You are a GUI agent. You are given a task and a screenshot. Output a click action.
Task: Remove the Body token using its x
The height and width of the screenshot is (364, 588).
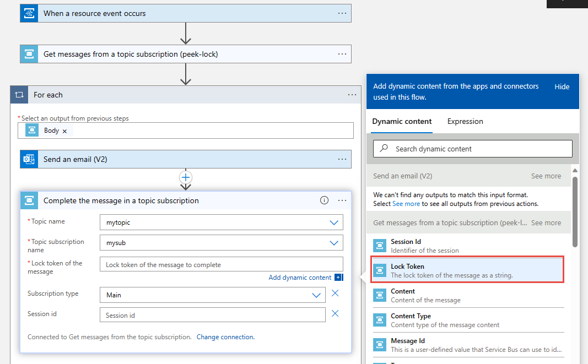click(64, 131)
